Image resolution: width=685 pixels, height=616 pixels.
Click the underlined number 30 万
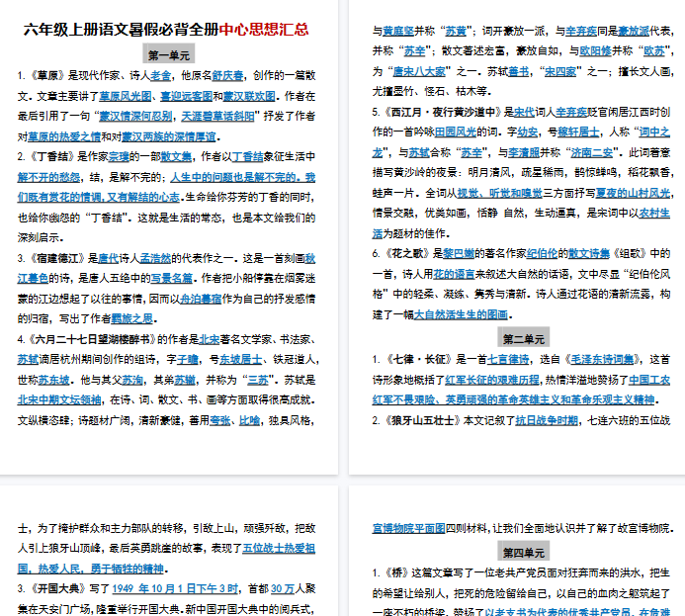pyautogui.click(x=283, y=589)
